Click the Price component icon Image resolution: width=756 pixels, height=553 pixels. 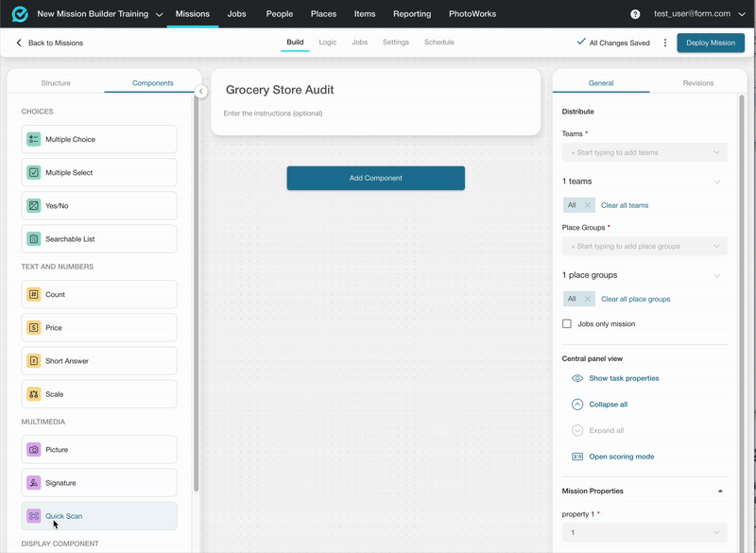coord(34,328)
